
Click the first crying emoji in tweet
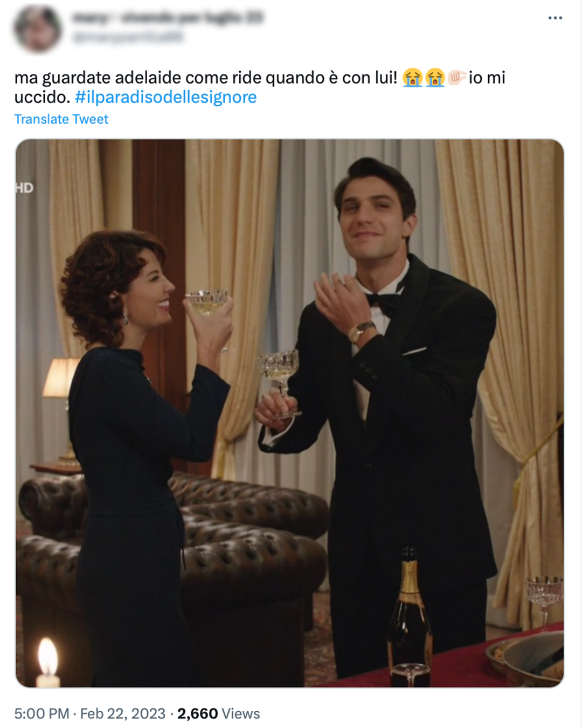click(x=413, y=78)
